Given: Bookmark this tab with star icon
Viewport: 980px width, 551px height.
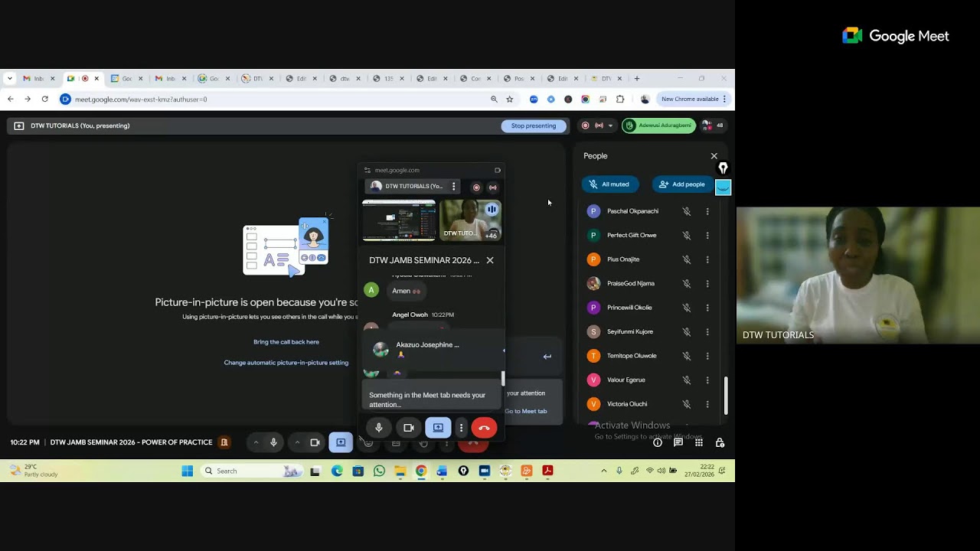Looking at the screenshot, I should [510, 99].
